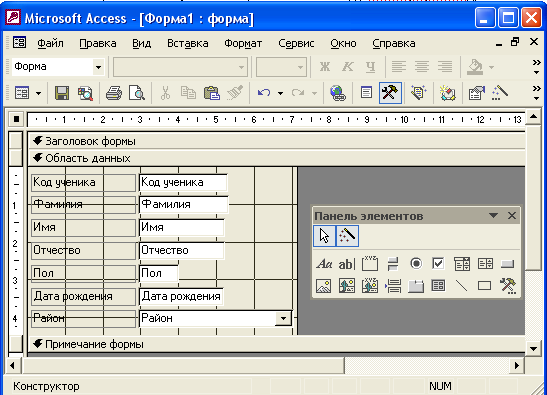547x395 pixels.
Task: Click the Build wand icon in main toolbar
Action: pos(499,93)
